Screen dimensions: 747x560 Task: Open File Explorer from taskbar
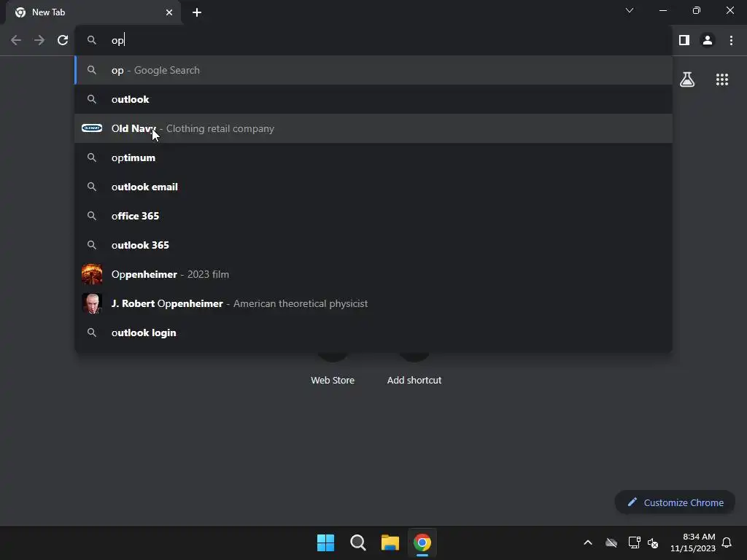coord(390,542)
